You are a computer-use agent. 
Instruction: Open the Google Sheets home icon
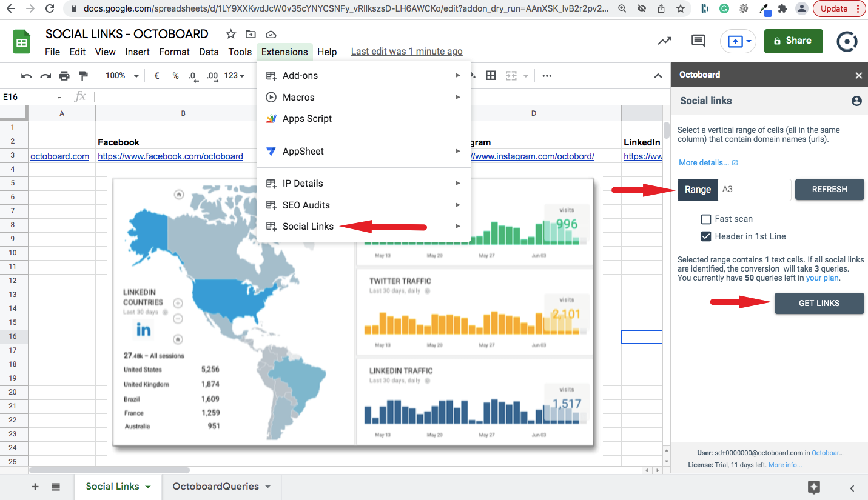click(22, 42)
